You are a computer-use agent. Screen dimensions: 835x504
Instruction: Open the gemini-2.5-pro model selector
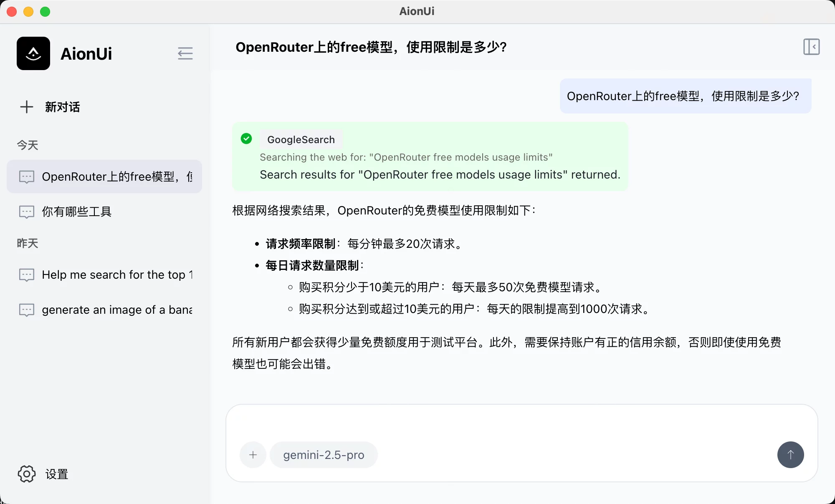(324, 455)
